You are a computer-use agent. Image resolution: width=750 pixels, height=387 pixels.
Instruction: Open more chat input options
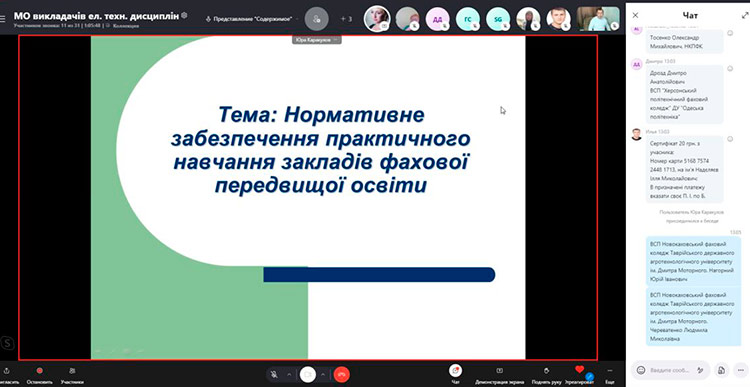pos(741,370)
